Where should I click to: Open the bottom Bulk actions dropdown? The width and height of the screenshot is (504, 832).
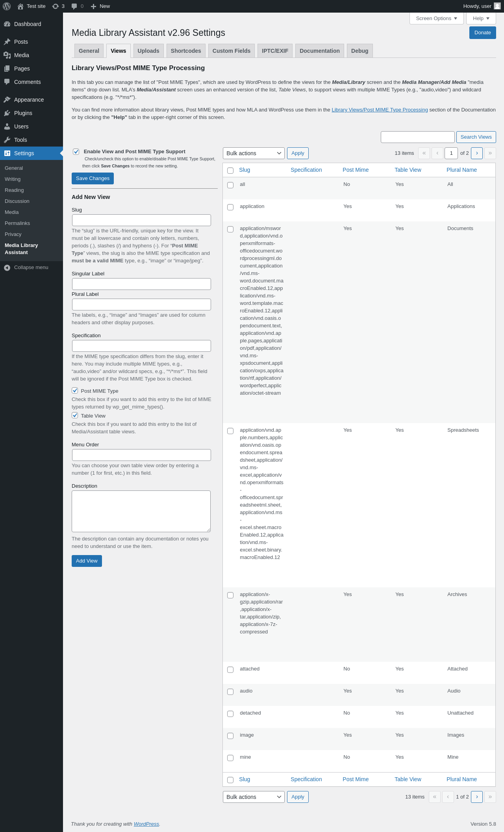(x=254, y=797)
